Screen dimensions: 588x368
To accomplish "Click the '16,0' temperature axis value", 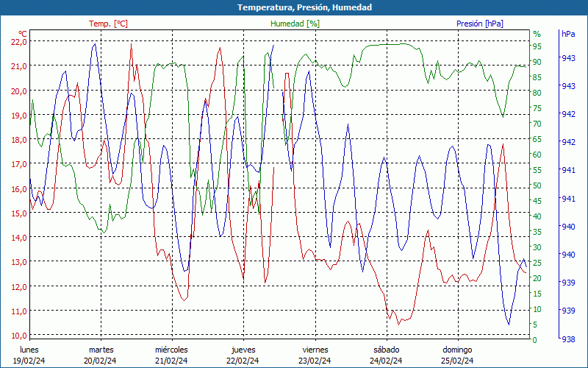I will tap(19, 189).
